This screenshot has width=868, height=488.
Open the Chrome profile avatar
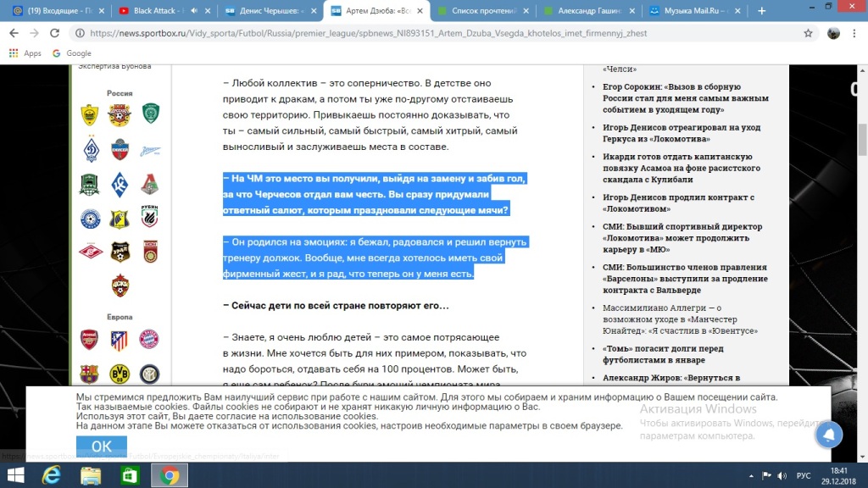(833, 33)
